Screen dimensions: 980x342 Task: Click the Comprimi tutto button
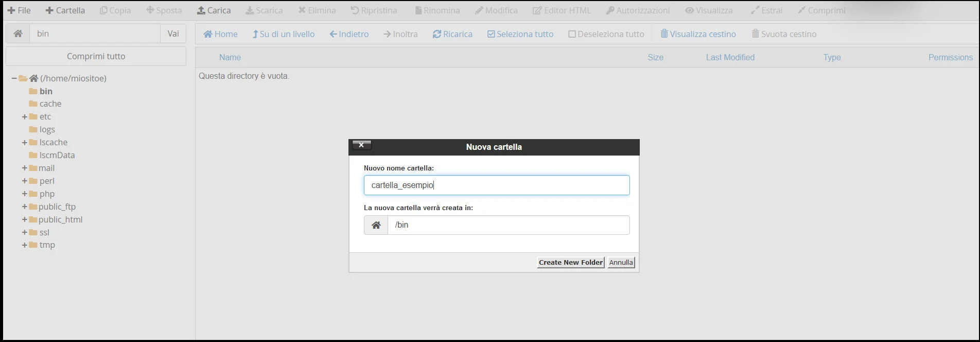click(96, 56)
